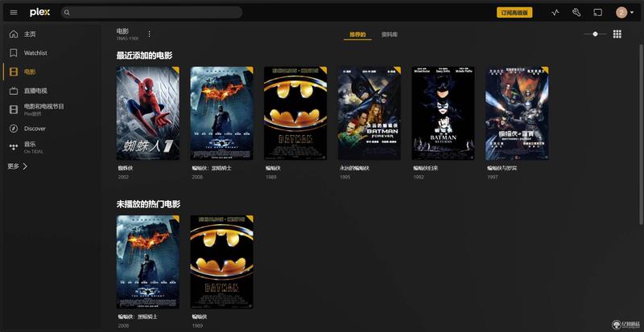
Task: Click the search magnifier icon
Action: point(67,13)
